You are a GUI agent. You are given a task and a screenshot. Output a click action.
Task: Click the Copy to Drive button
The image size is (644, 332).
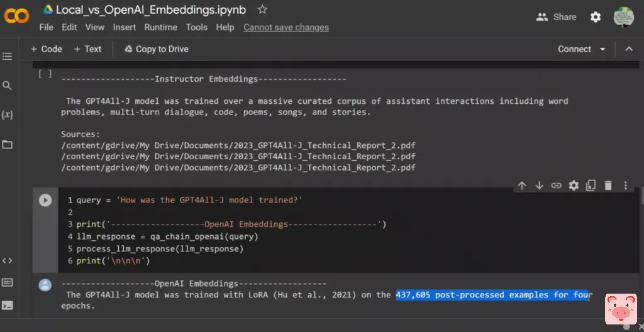click(157, 49)
